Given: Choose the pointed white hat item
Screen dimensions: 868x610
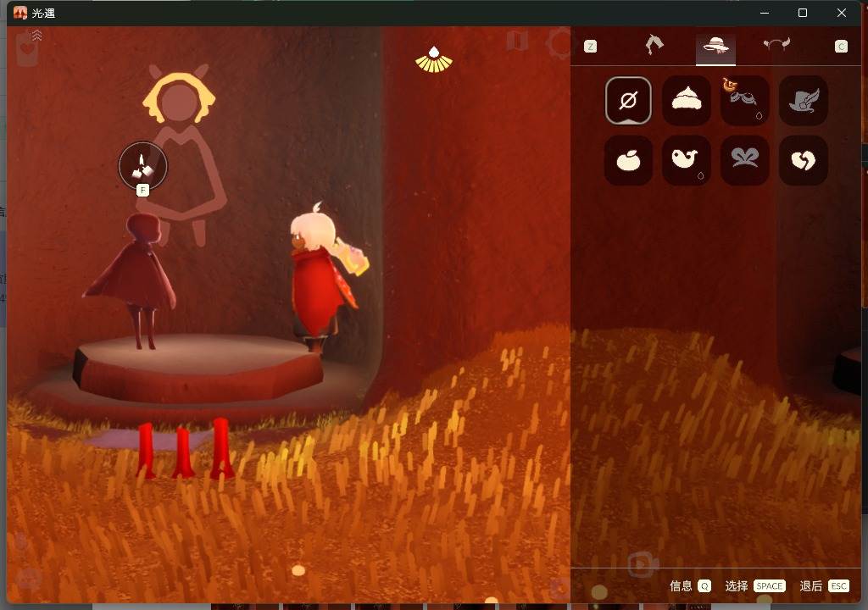Looking at the screenshot, I should click(x=687, y=101).
